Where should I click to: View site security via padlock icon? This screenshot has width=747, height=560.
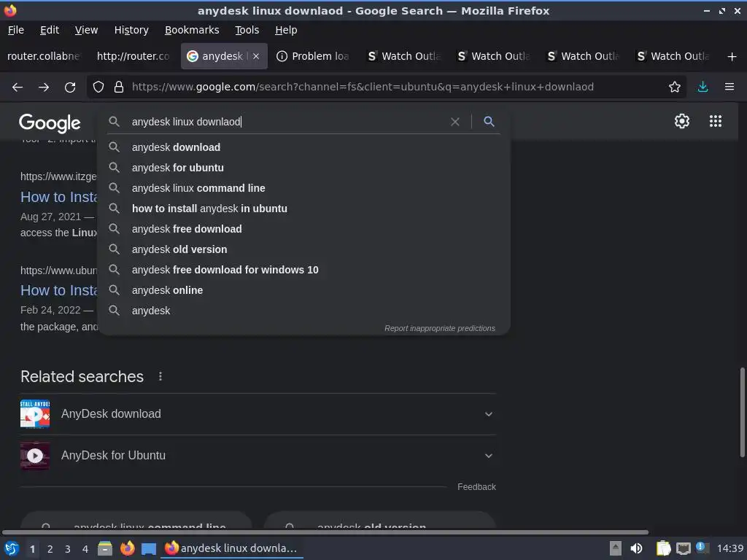pos(119,87)
